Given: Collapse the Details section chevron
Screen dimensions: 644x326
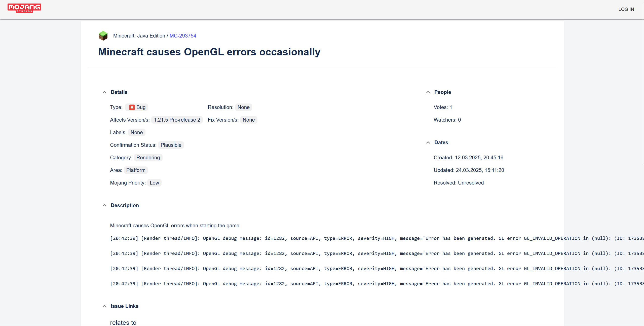Looking at the screenshot, I should 104,92.
